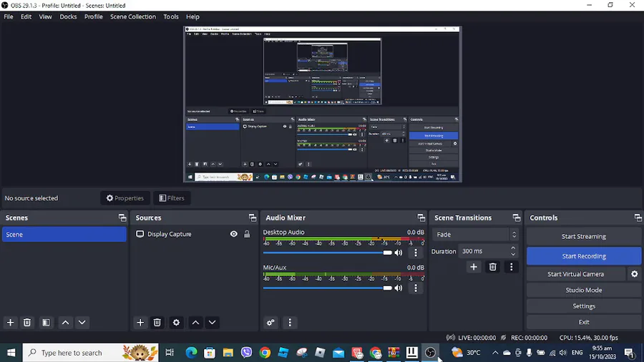Remove selected source with trash icon
Image resolution: width=644 pixels, height=362 pixels.
[157, 323]
